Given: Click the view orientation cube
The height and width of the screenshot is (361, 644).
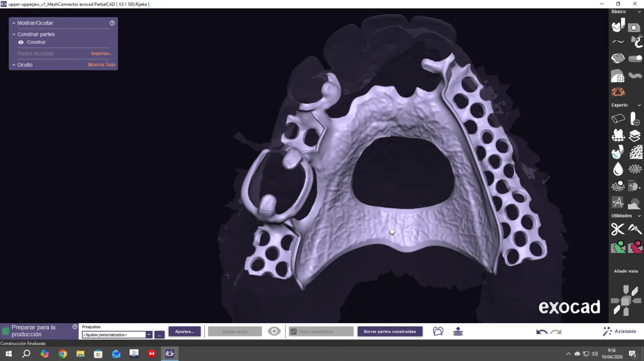Looking at the screenshot, I should (626, 300).
